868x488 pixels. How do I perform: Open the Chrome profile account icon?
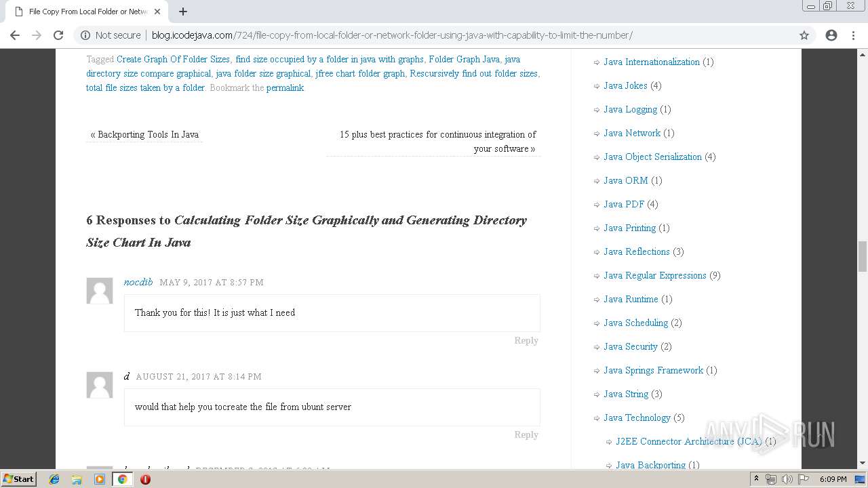click(831, 35)
